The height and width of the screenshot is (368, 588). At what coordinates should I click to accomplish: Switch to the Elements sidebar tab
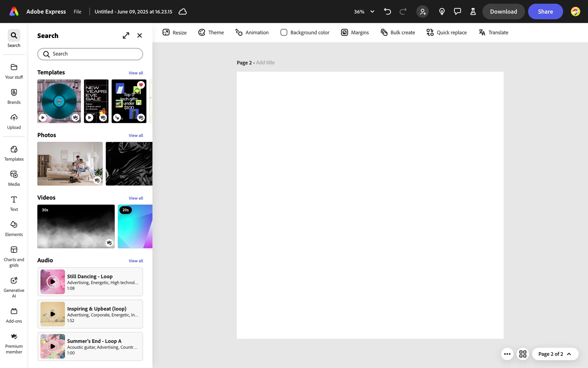pyautogui.click(x=14, y=228)
